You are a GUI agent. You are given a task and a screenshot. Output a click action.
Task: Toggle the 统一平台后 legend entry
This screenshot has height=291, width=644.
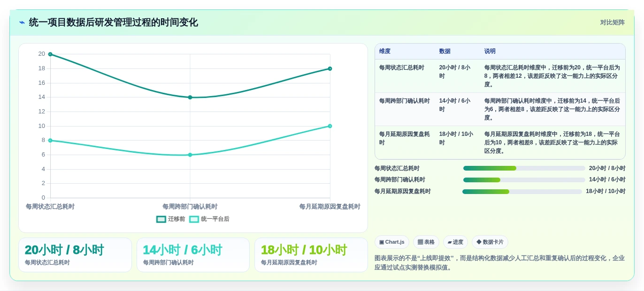tap(209, 219)
